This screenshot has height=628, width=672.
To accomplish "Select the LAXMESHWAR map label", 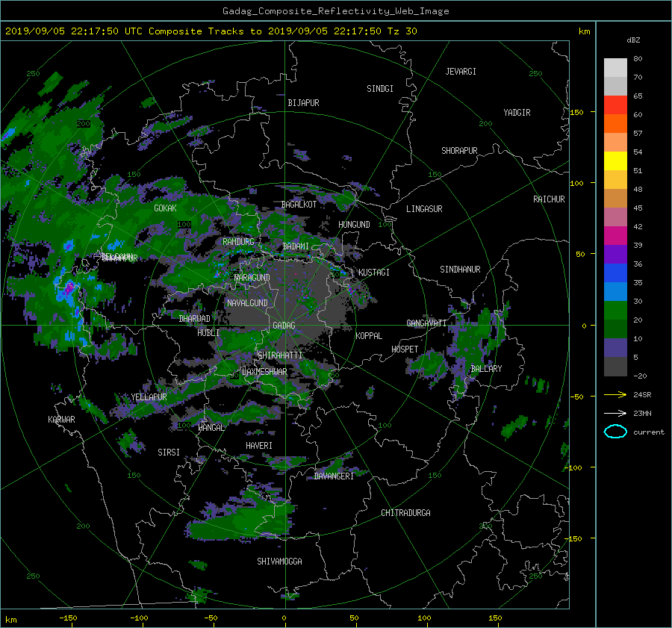I will tap(264, 372).
